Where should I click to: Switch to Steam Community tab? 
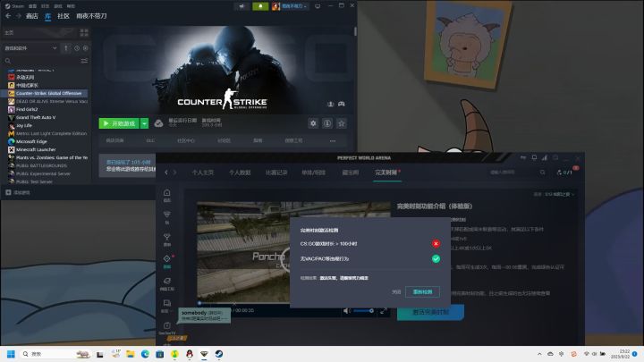(x=64, y=16)
